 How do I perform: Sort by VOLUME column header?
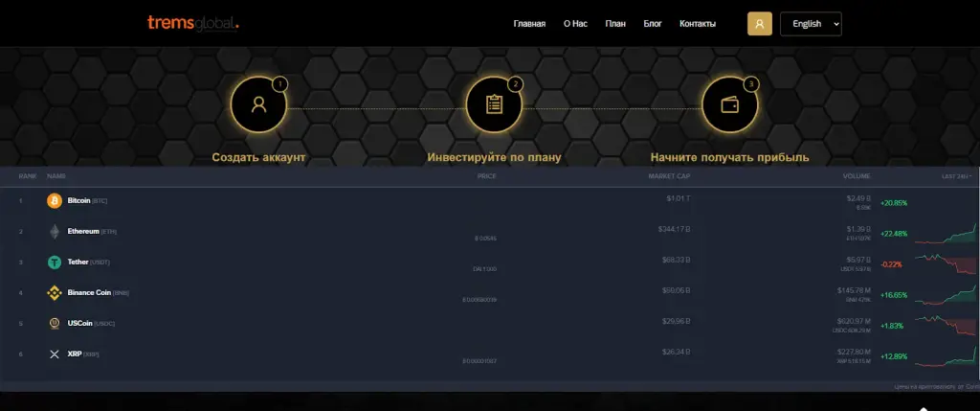coord(857,176)
